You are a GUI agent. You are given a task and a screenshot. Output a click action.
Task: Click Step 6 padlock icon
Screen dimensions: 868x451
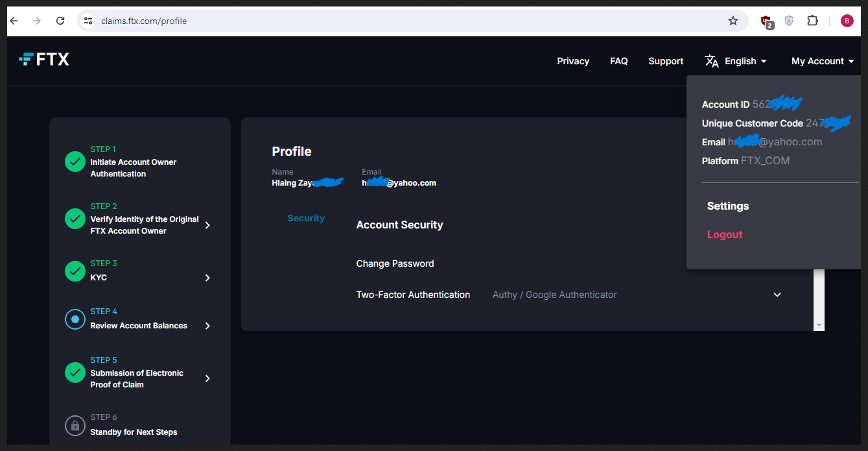pyautogui.click(x=75, y=426)
